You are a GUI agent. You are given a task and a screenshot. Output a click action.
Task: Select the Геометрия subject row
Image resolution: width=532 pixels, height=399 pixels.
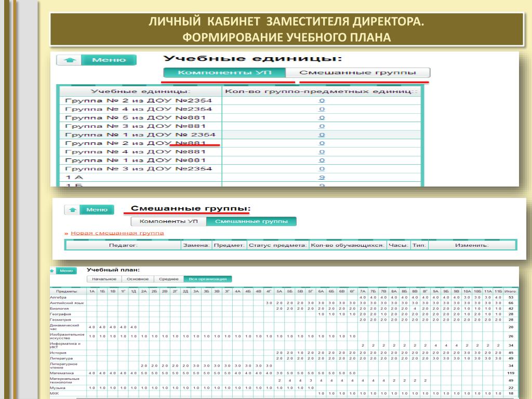(x=284, y=320)
